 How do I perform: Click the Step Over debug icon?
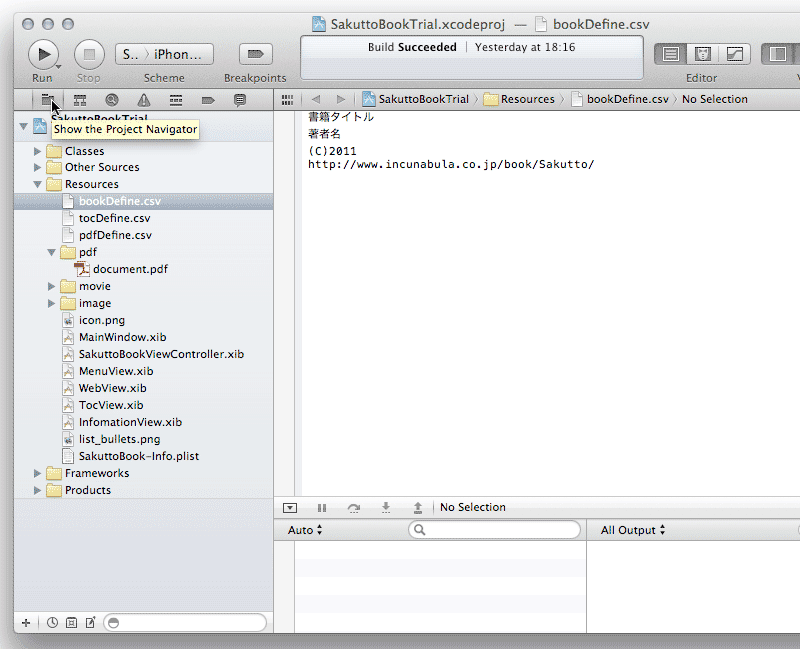(x=354, y=508)
